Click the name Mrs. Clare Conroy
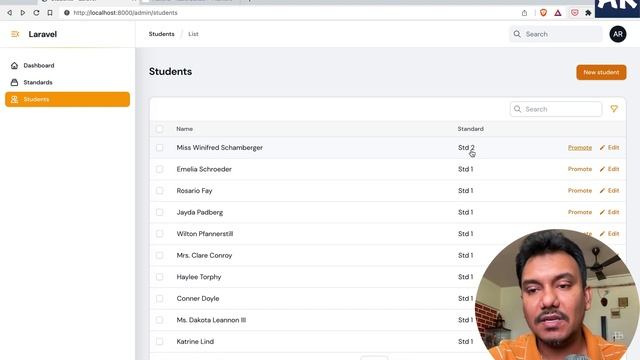The image size is (640, 360). [x=204, y=256]
